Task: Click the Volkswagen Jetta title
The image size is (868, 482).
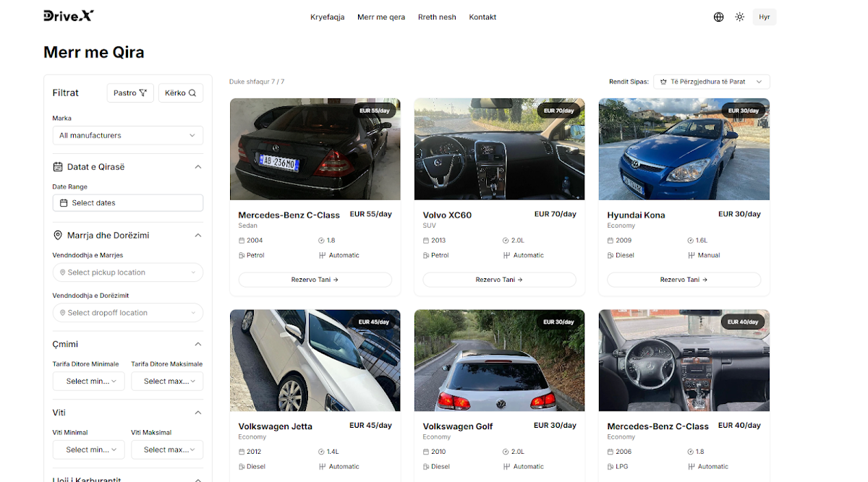Action: (275, 426)
